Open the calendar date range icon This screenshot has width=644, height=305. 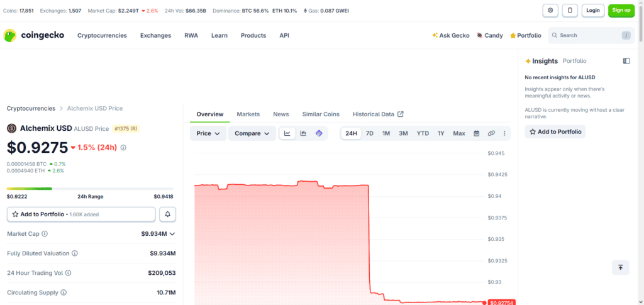point(477,133)
